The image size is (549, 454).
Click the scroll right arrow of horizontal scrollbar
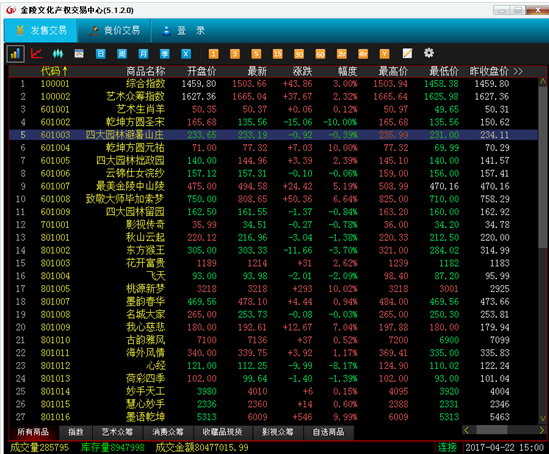click(542, 430)
